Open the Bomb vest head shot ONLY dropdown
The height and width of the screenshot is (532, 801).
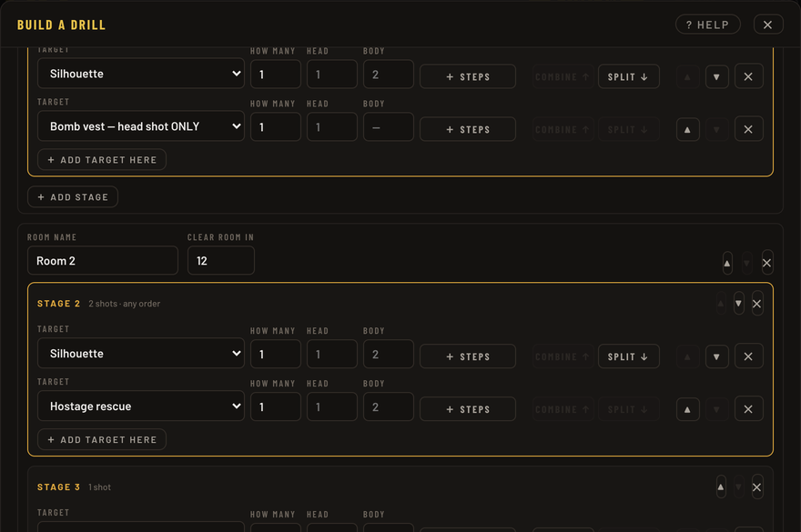[x=141, y=126]
